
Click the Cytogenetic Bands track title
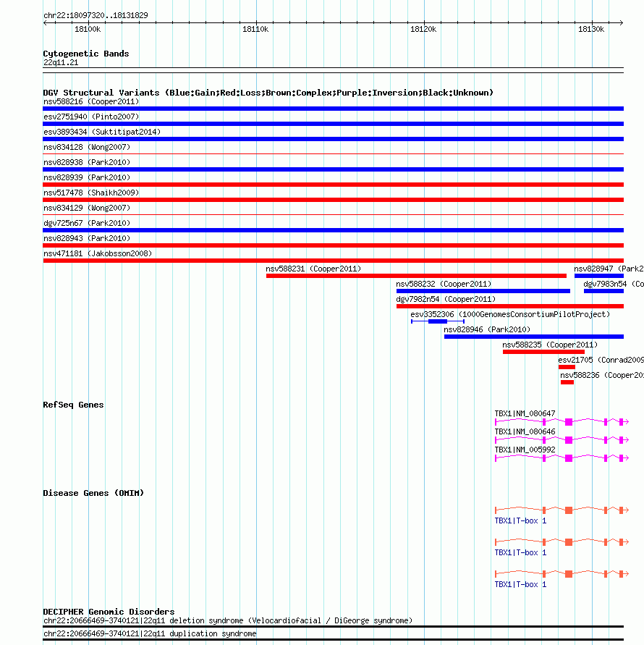86,54
